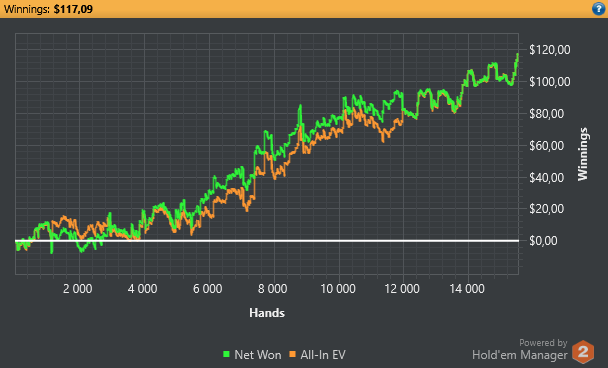Click the $40,00 y-axis label
Screen dimensions: 608x368
(546, 177)
